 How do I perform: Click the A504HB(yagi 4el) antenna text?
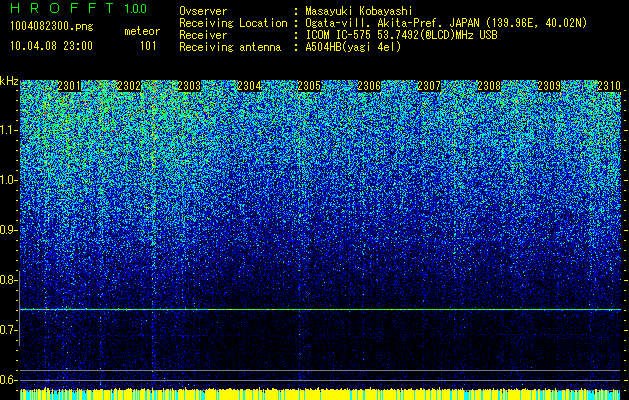(353, 47)
